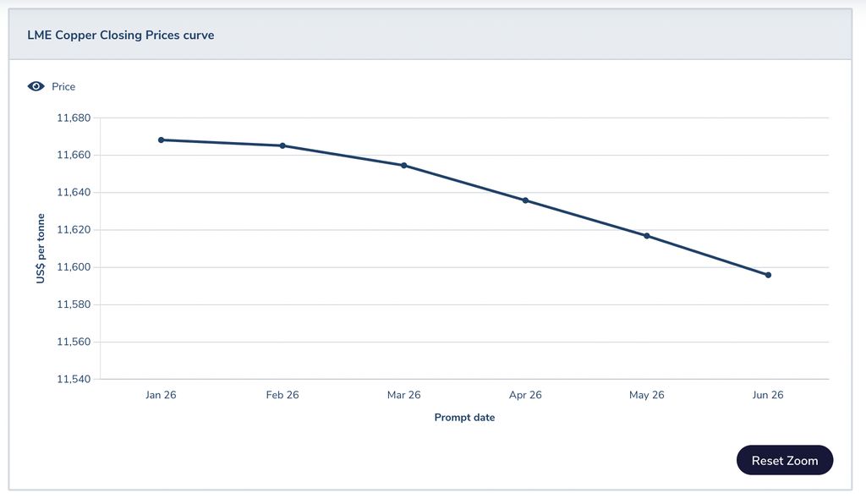This screenshot has height=504, width=866.
Task: Click the Prompt date axis title
Action: pyautogui.click(x=464, y=418)
